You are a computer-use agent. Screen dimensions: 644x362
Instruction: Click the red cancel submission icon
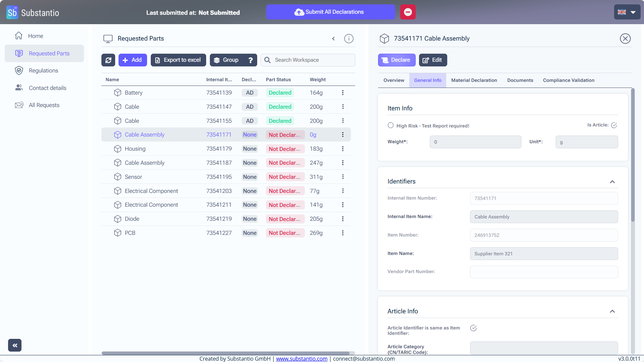pyautogui.click(x=408, y=12)
